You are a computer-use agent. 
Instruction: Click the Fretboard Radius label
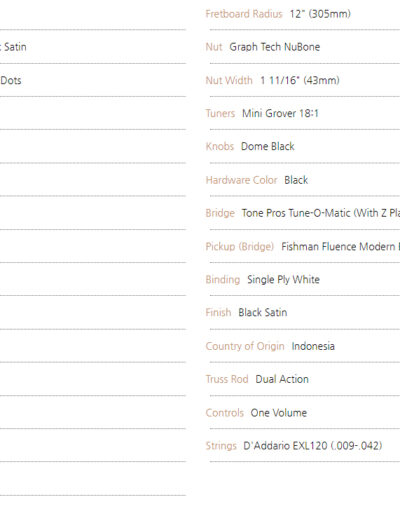pyautogui.click(x=244, y=14)
